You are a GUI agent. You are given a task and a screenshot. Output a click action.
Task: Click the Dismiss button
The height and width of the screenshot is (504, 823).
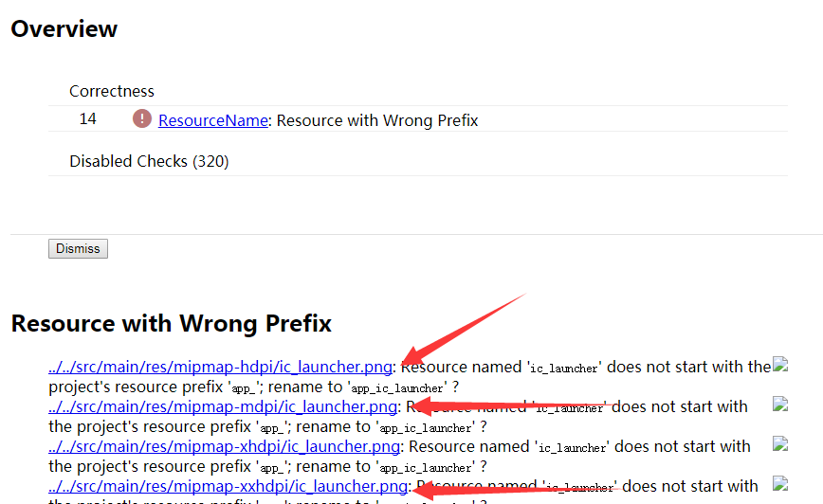[78, 248]
